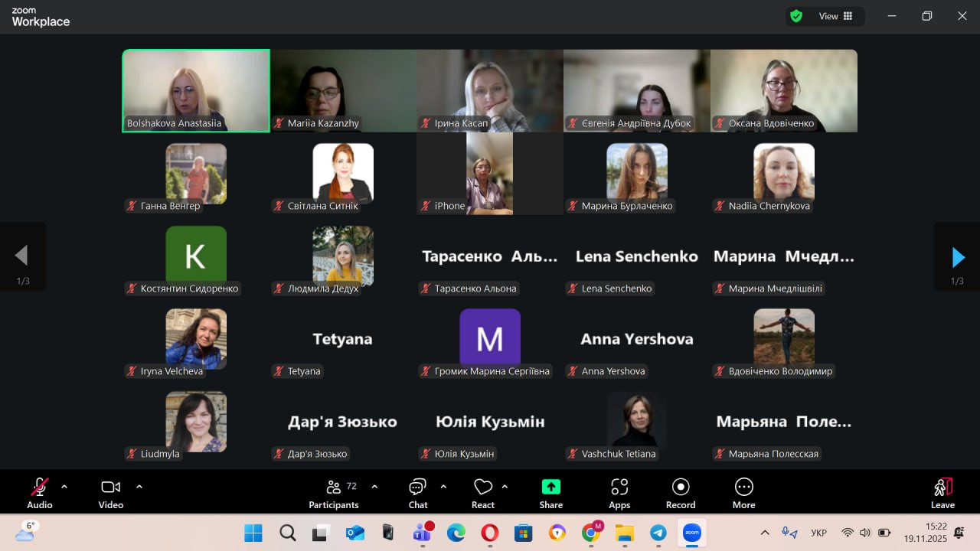This screenshot has height=551, width=980.
Task: Expand audio settings arrow
Action: click(x=64, y=486)
